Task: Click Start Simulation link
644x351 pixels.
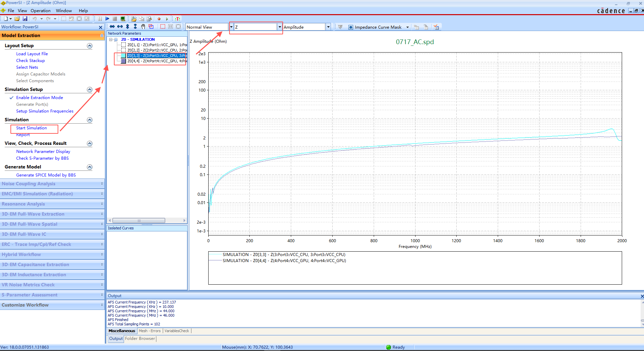Action: (31, 128)
